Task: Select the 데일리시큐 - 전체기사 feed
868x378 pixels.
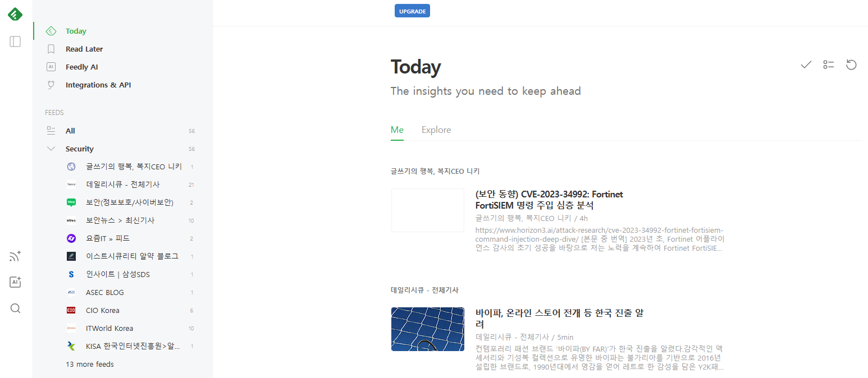Action: [x=123, y=185]
